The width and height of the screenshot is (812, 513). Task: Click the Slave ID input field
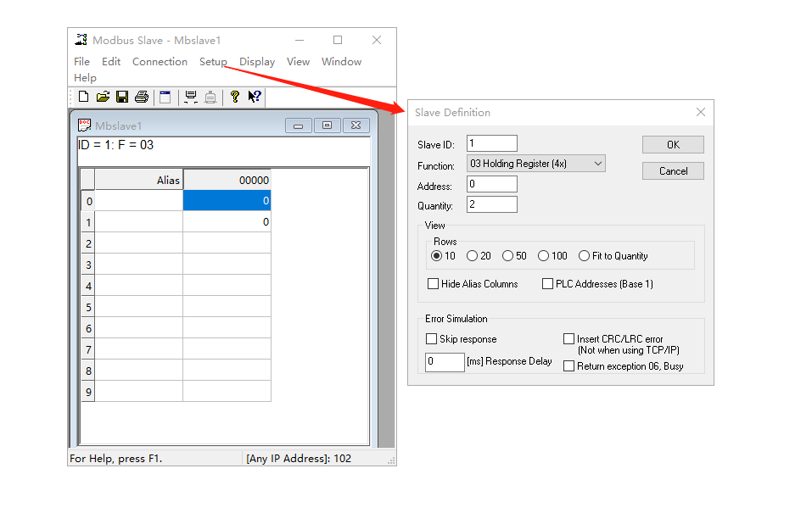tap(491, 144)
